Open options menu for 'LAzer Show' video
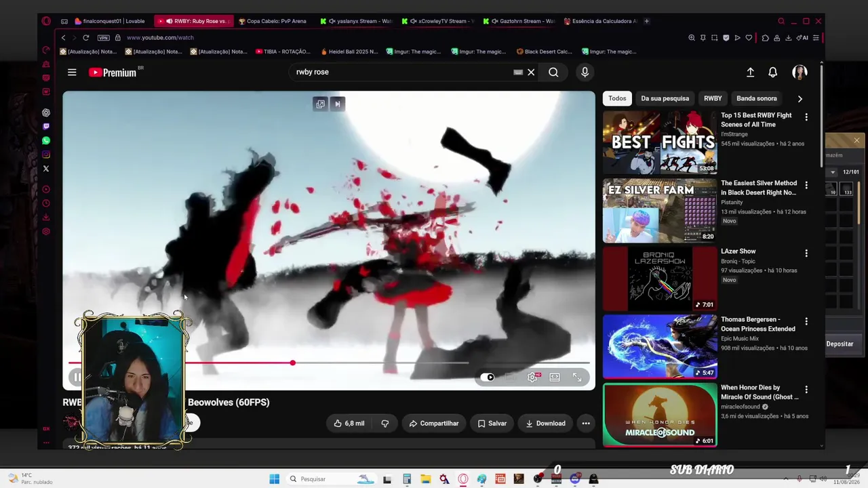This screenshot has width=868, height=488. [x=806, y=253]
